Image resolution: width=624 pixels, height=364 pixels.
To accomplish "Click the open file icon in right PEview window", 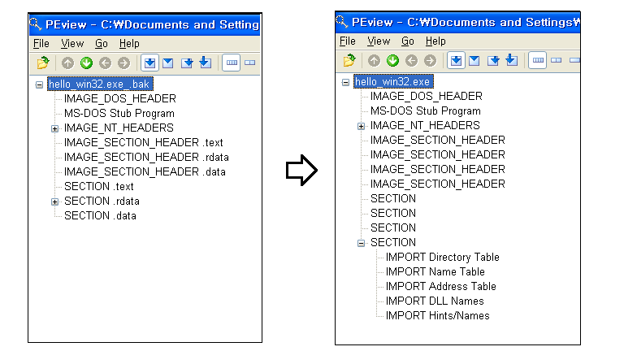I will [349, 60].
